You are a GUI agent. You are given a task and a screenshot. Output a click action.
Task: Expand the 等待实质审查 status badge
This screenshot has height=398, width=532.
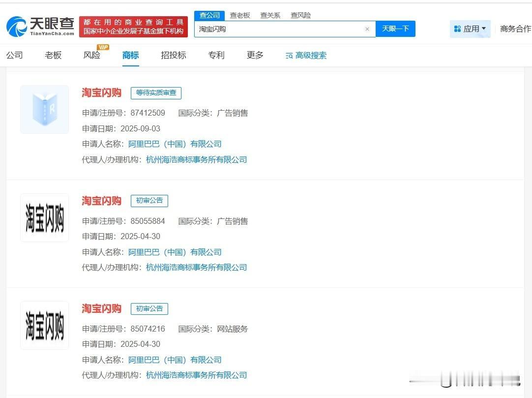tap(156, 93)
